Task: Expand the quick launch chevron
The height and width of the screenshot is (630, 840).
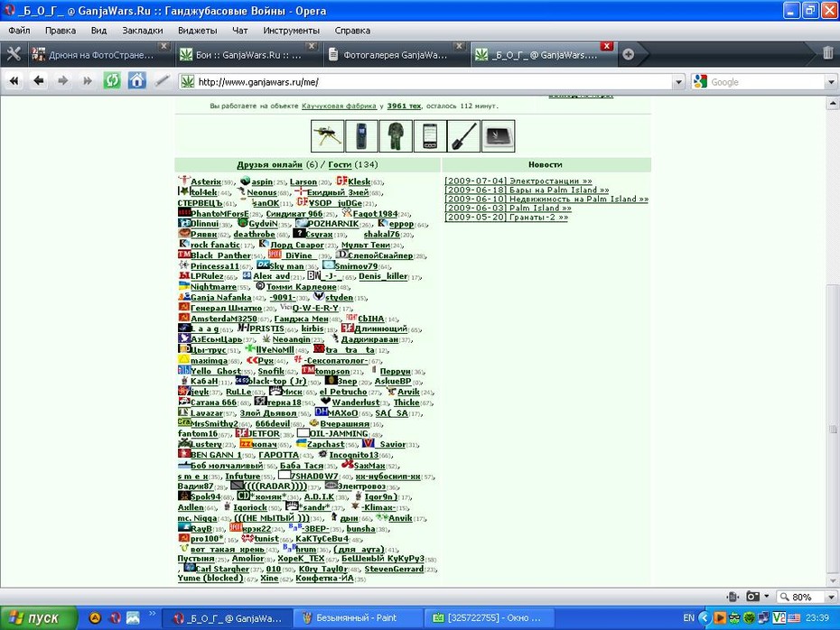Action: [152, 614]
